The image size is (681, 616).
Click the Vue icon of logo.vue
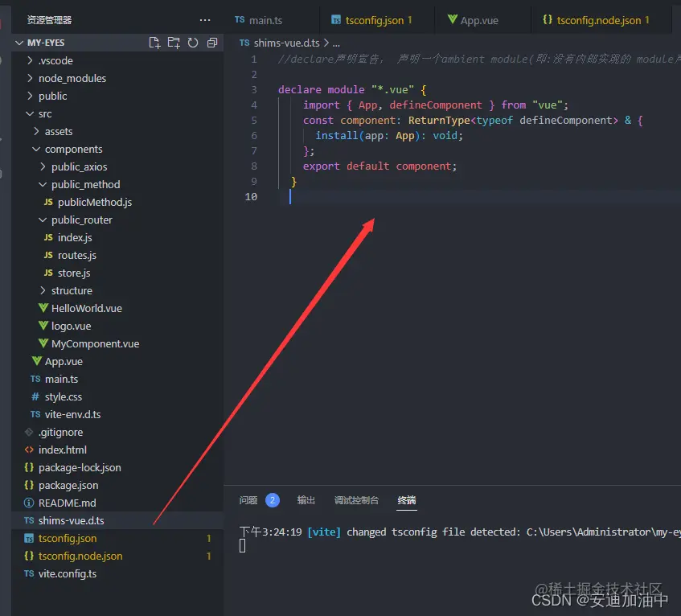[x=43, y=326]
